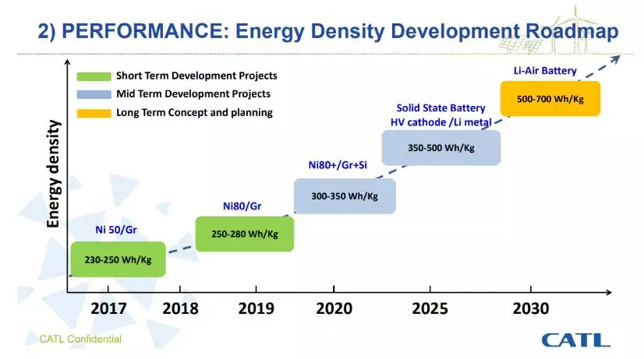This screenshot has height=359, width=644.
Task: Click the 2020 timeline label
Action: click(x=334, y=308)
